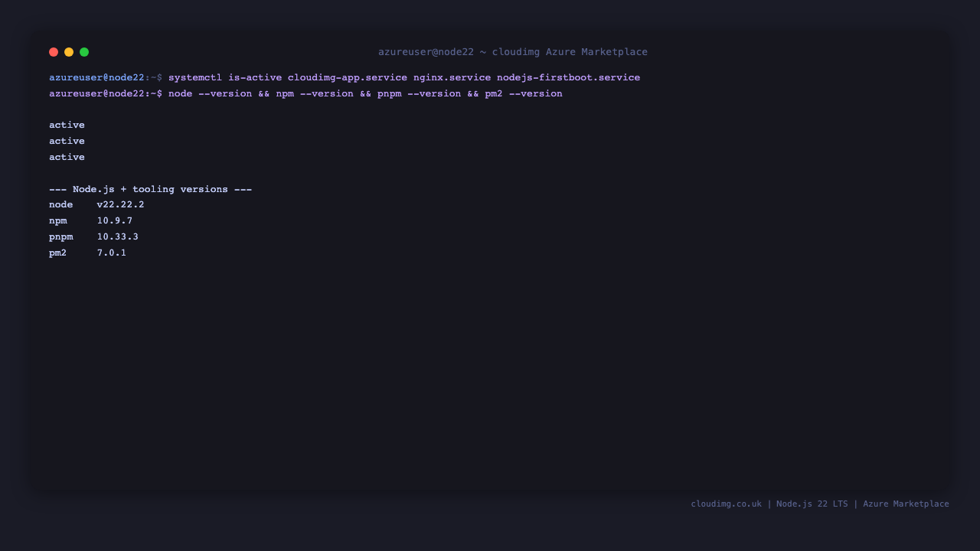Click the red close window dot
This screenshot has height=551, width=980.
(x=54, y=52)
